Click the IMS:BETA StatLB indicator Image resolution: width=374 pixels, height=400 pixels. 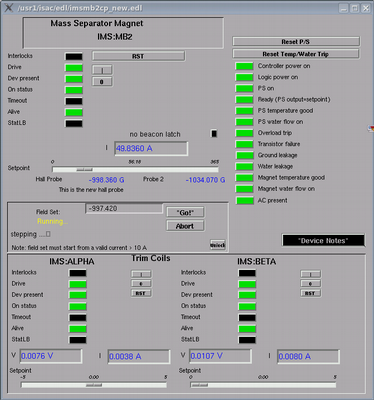247,340
